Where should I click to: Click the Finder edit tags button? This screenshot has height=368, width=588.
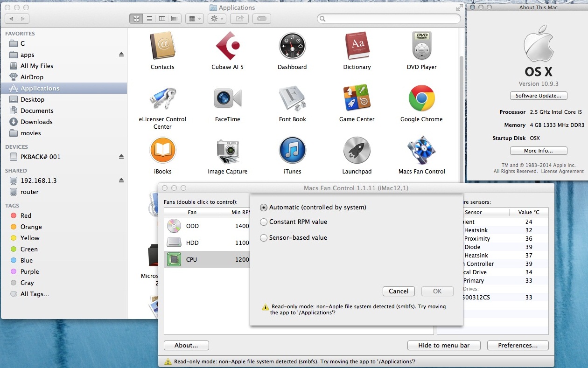coord(262,19)
